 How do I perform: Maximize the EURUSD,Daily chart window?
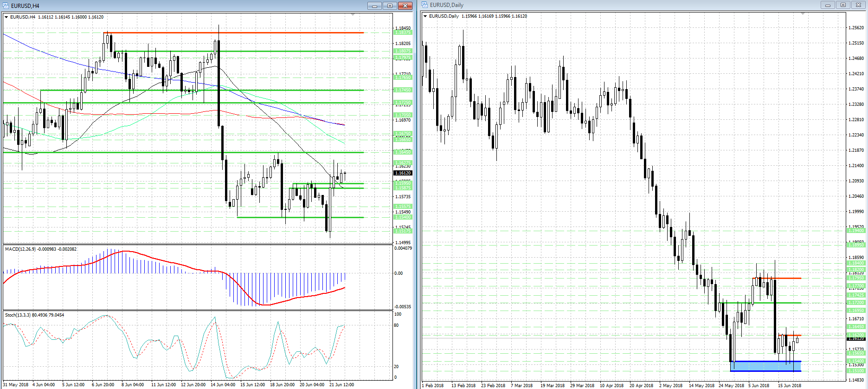843,5
